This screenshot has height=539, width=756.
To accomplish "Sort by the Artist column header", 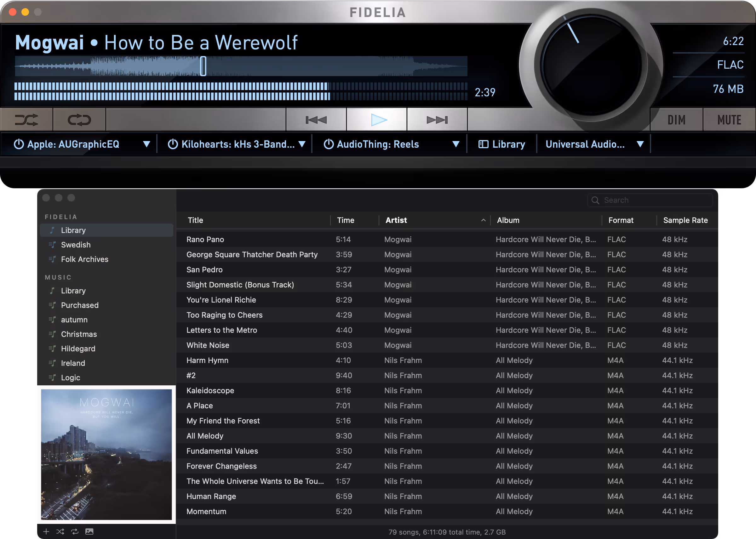I will [396, 220].
